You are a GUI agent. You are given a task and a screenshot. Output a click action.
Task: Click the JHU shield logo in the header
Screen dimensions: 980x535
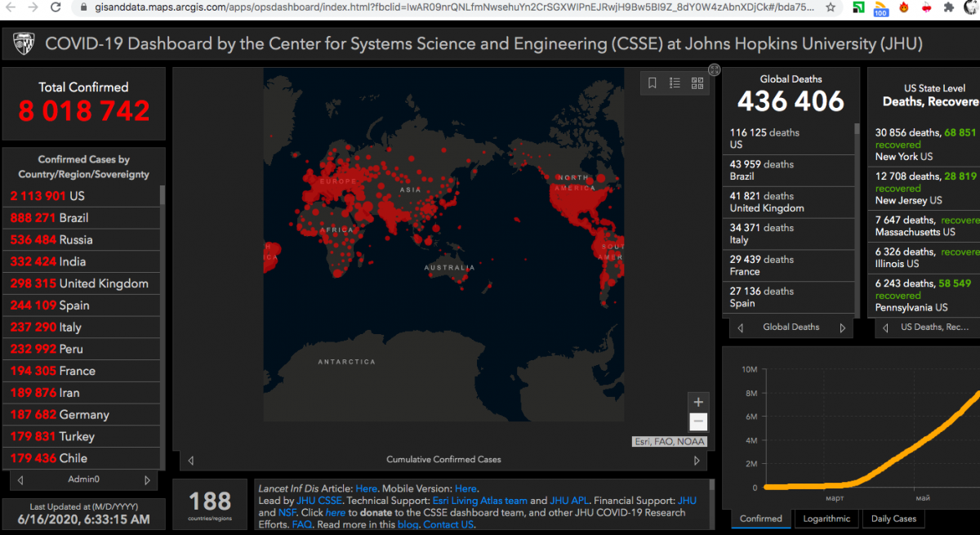click(x=23, y=43)
